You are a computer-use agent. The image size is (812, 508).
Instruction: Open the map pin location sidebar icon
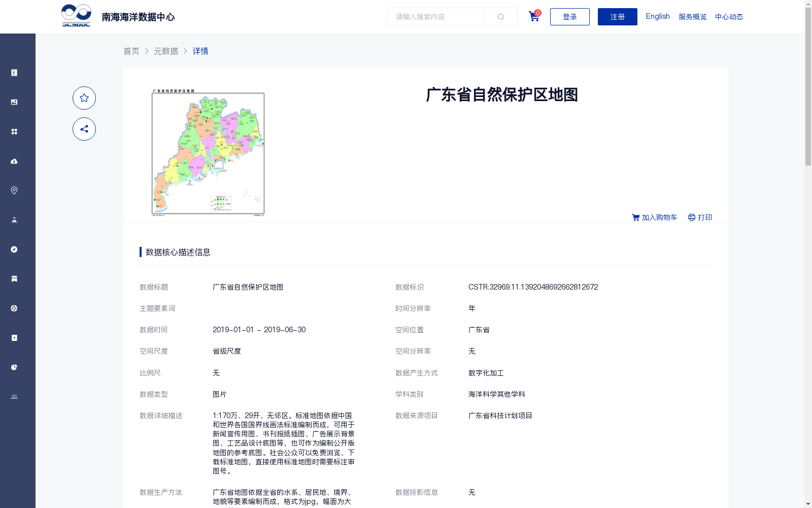(x=14, y=190)
